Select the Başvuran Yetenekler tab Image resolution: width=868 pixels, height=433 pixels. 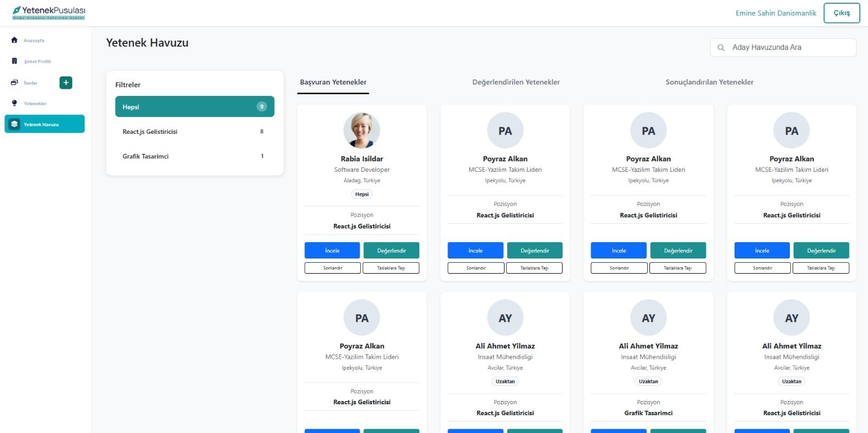(333, 82)
